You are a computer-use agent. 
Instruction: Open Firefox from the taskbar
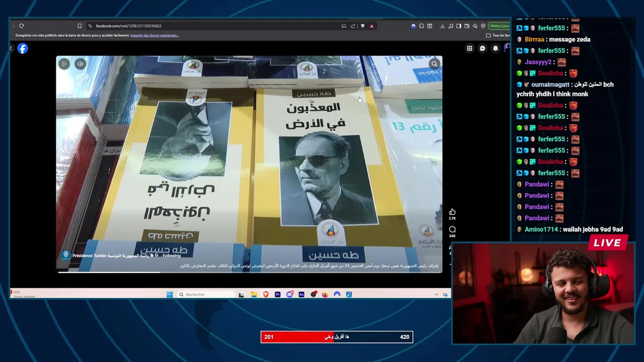325,294
